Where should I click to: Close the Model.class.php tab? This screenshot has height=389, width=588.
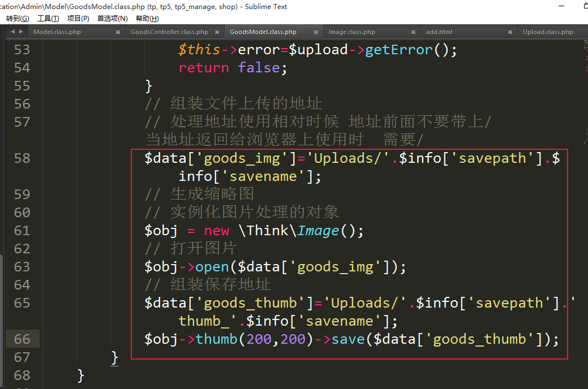[x=118, y=32]
